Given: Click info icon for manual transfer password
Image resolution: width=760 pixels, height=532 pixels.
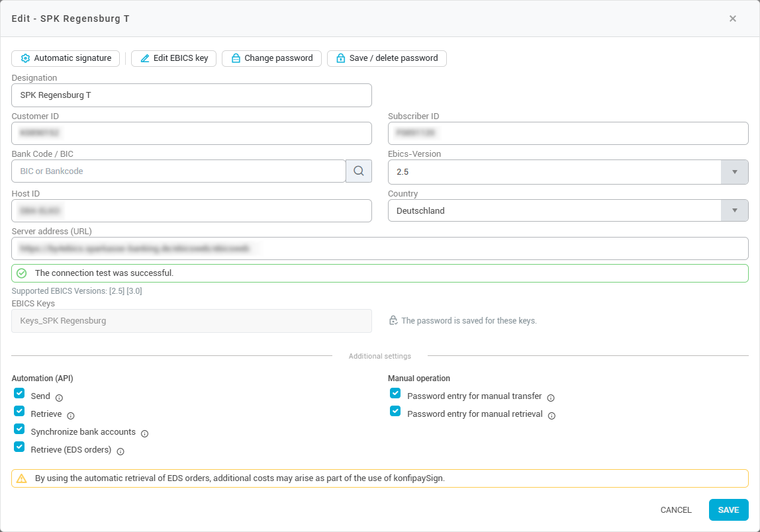Looking at the screenshot, I should (x=551, y=398).
